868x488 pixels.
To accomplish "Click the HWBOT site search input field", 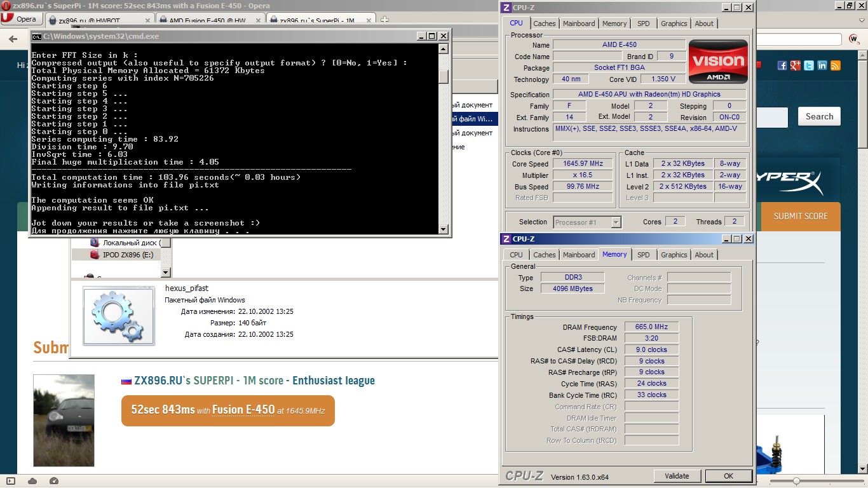I will coord(772,117).
